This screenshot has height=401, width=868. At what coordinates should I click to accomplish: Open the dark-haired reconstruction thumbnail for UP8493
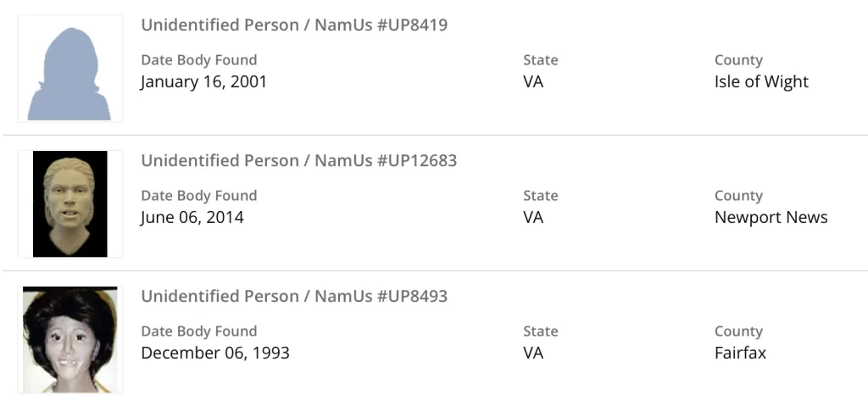point(70,339)
